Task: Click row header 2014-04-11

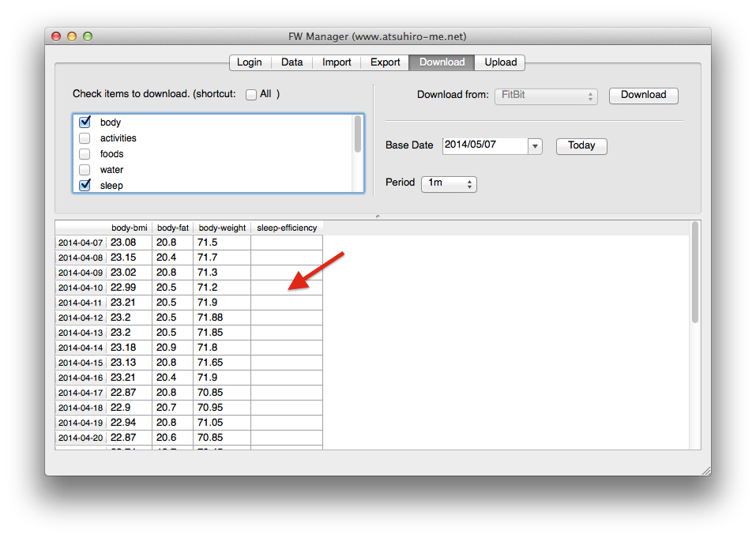Action: 81,303
